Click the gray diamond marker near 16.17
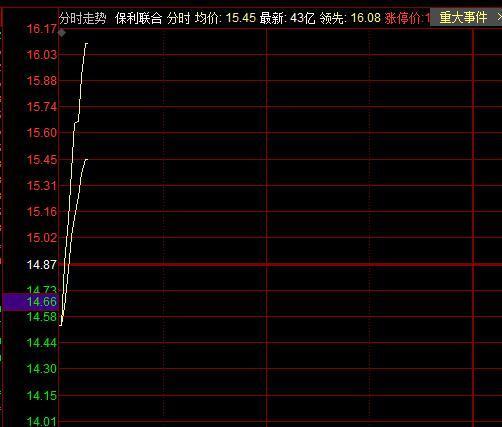502x427 pixels. 62,33
